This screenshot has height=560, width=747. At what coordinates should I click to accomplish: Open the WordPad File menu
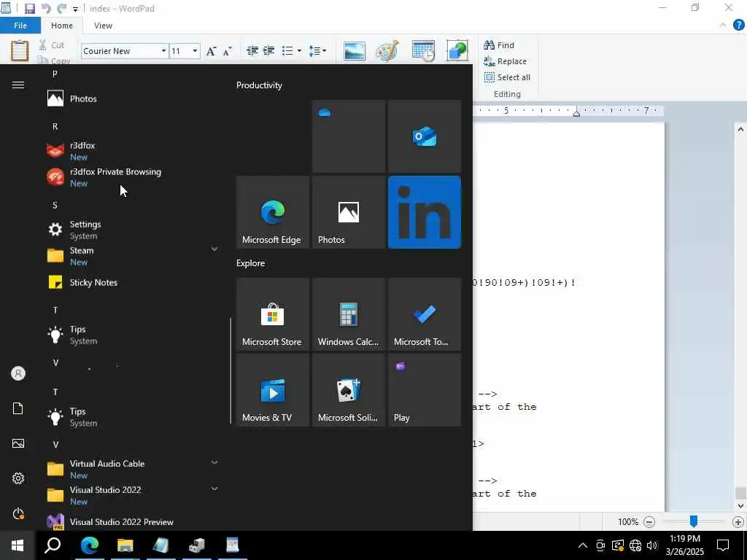[20, 26]
